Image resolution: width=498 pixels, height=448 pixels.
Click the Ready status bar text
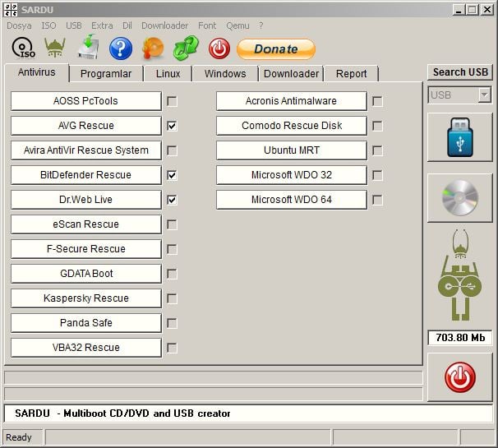click(x=19, y=437)
